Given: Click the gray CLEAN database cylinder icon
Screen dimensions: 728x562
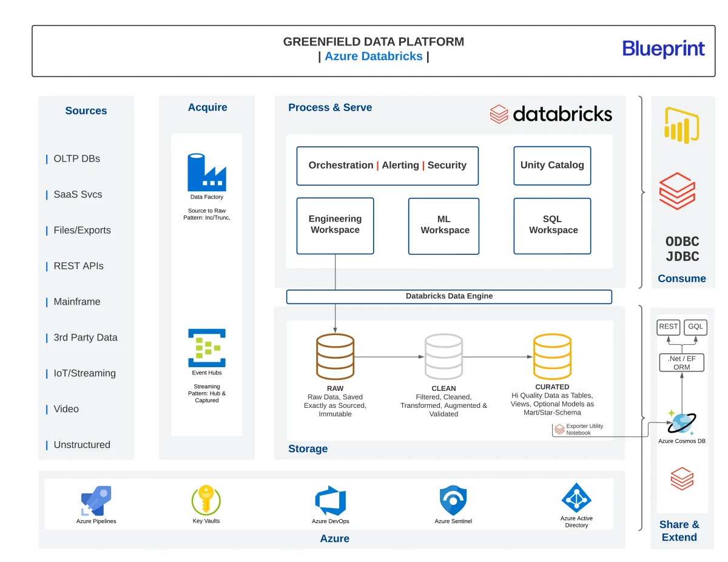Looking at the screenshot, I should (x=443, y=357).
